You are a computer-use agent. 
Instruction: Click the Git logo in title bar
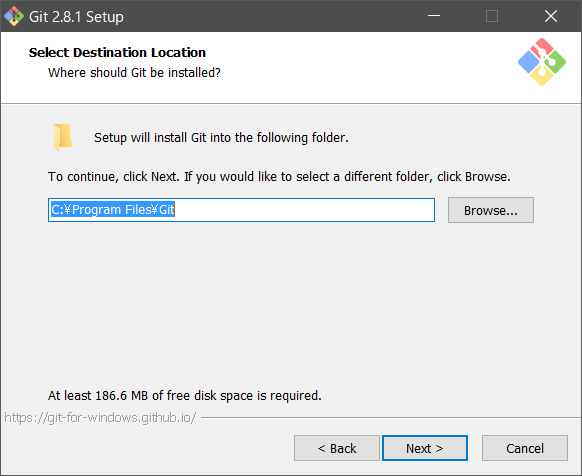(x=14, y=16)
